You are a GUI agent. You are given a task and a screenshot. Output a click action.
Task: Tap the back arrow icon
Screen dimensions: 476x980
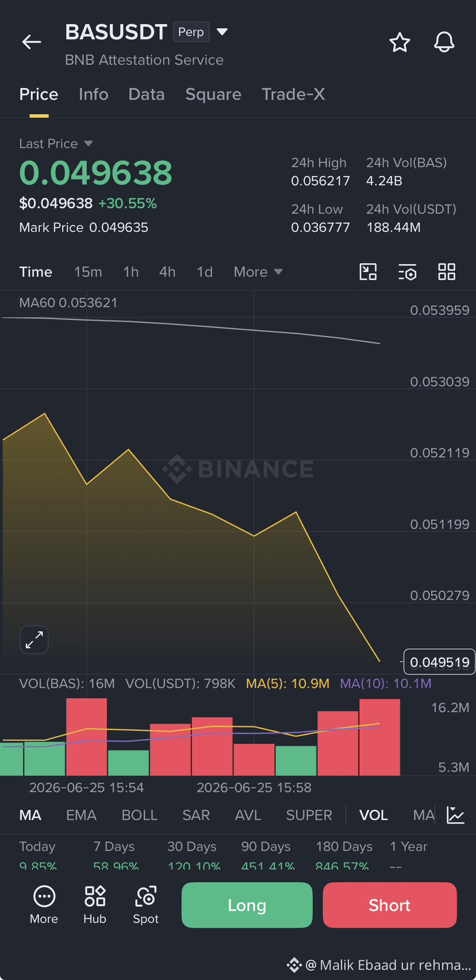point(32,42)
